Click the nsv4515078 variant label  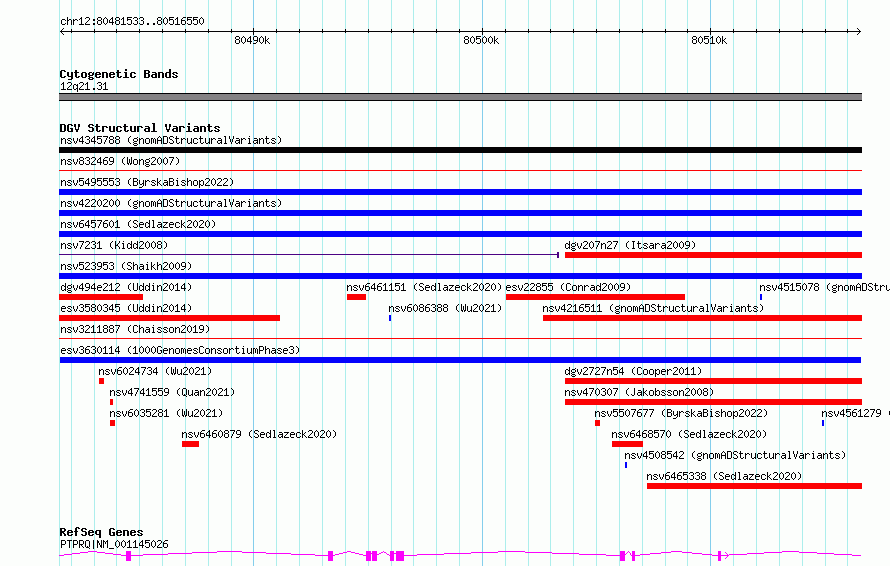(x=824, y=287)
